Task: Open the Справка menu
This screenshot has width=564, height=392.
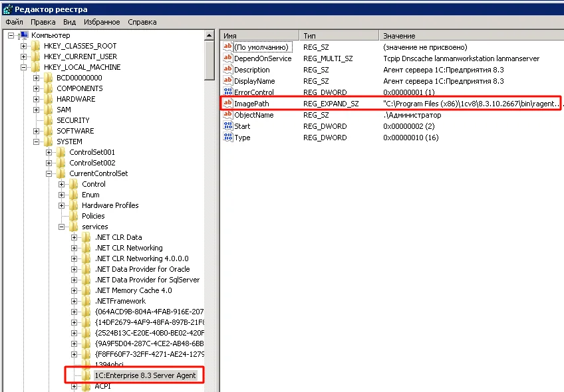Action: coord(142,22)
